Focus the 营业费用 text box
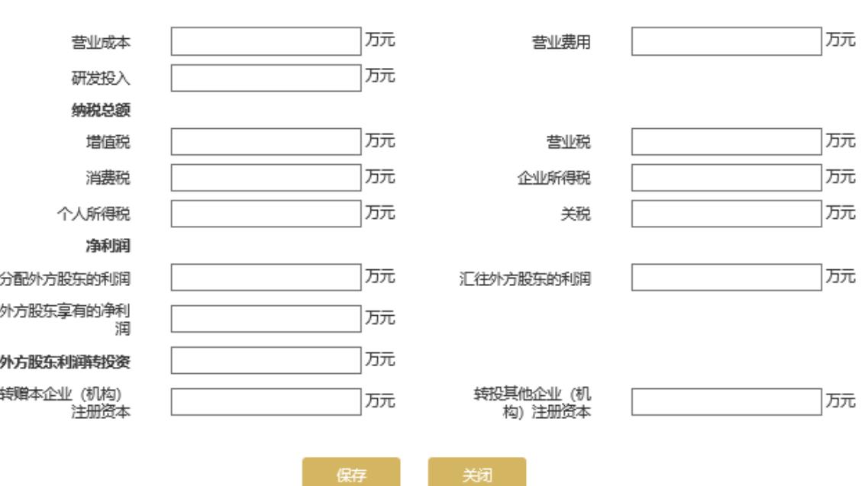 click(726, 42)
